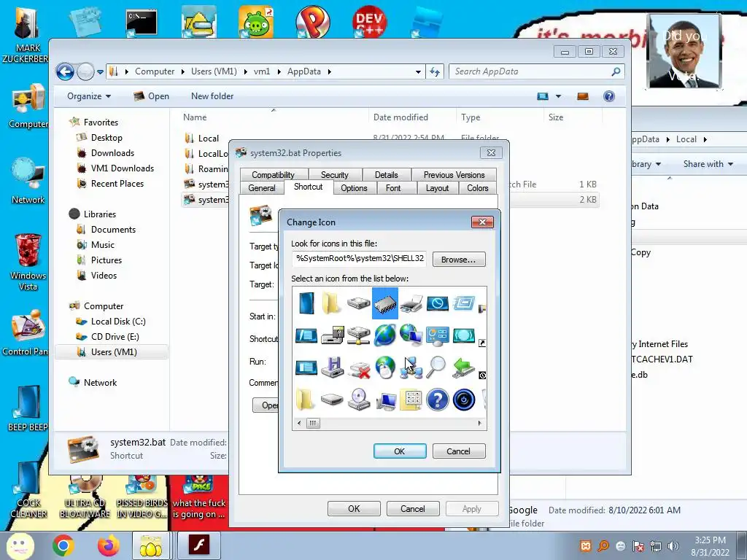Select the floppy disk drive icon

(x=333, y=367)
